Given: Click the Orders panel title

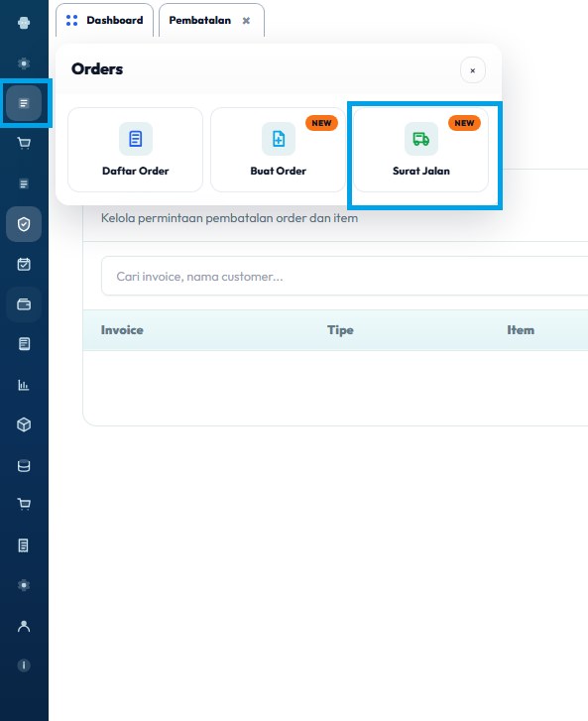Looking at the screenshot, I should [97, 69].
